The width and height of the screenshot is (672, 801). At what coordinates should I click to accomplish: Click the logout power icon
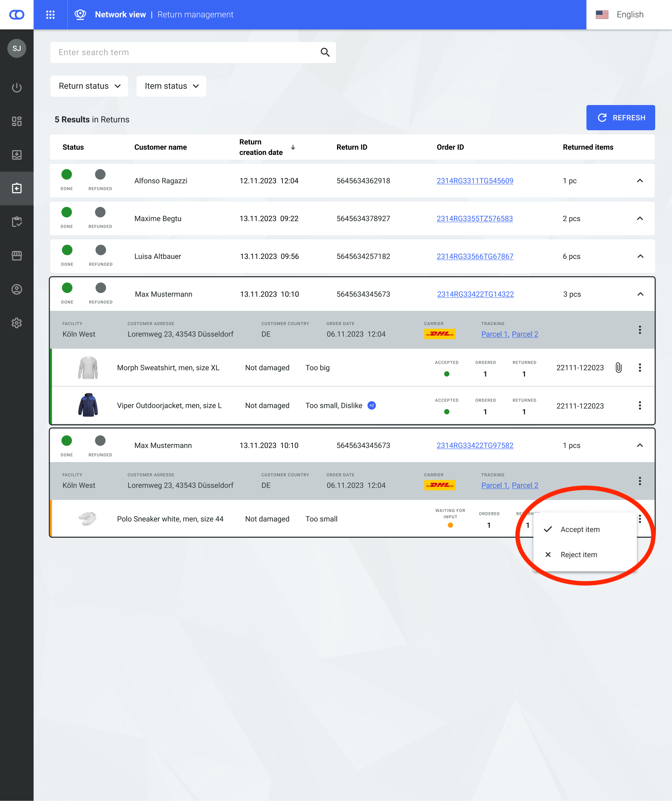(16, 88)
